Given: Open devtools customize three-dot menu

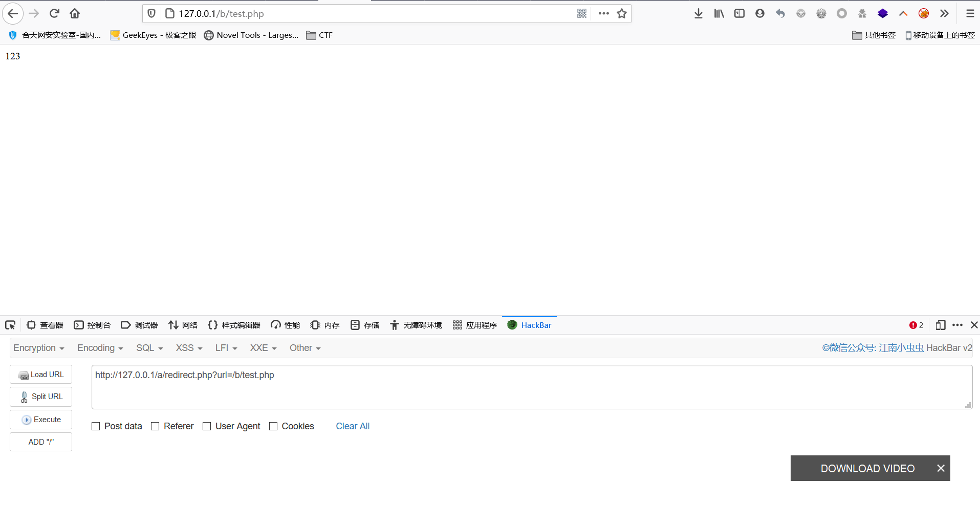Looking at the screenshot, I should pyautogui.click(x=957, y=325).
